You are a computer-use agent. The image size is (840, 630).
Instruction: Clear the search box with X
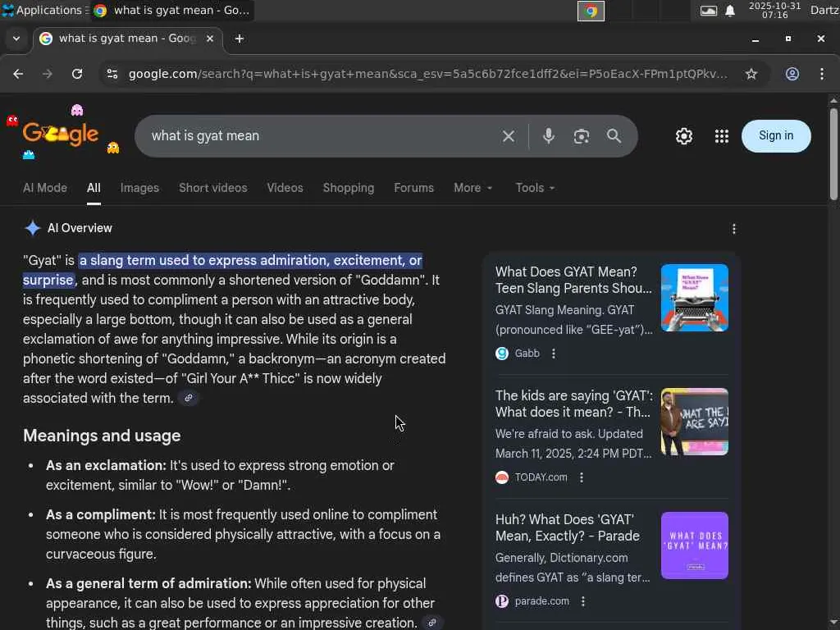click(x=509, y=136)
